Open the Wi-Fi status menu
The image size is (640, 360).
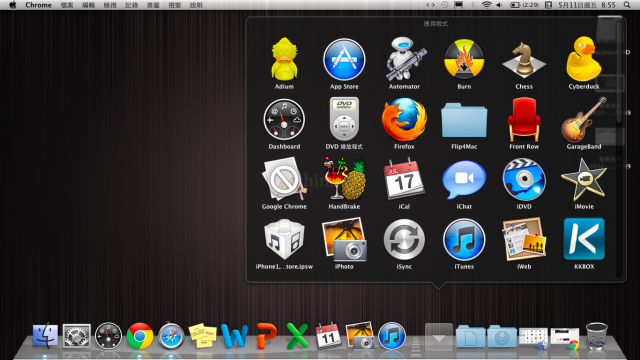(486, 5)
